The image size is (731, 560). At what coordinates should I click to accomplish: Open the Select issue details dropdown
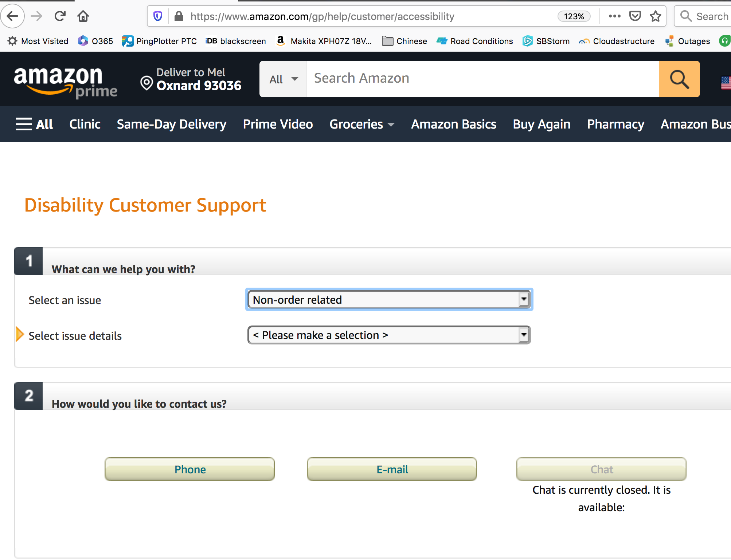tap(389, 335)
